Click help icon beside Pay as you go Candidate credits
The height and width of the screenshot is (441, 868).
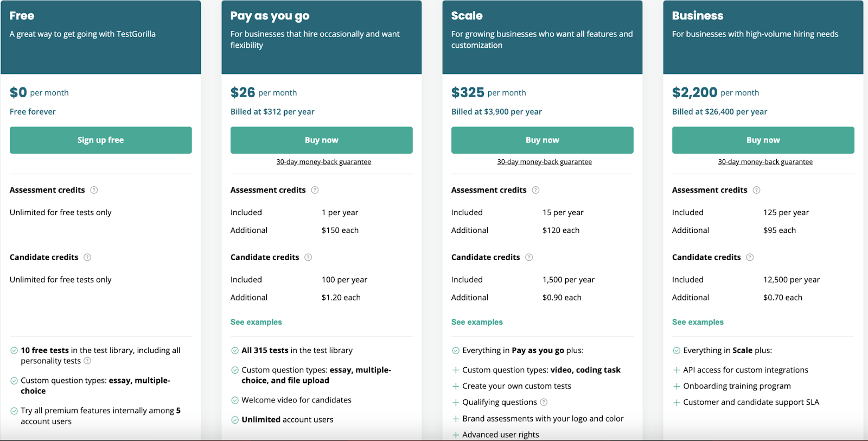(308, 257)
